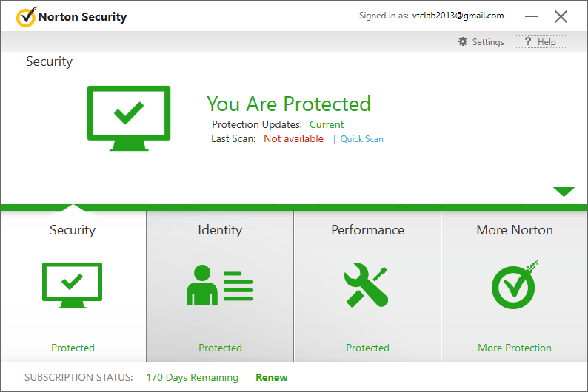Open the Performance tab
This screenshot has height=392, width=588.
tap(367, 230)
